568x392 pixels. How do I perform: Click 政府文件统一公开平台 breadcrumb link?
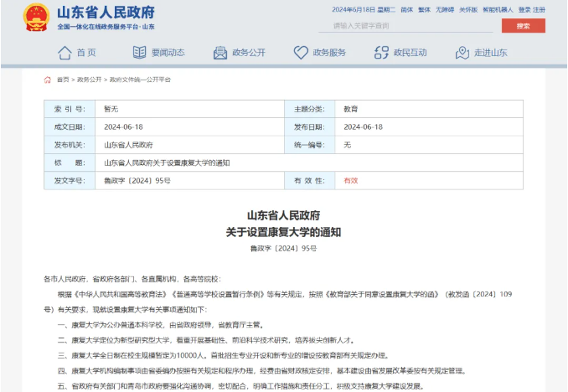point(140,80)
